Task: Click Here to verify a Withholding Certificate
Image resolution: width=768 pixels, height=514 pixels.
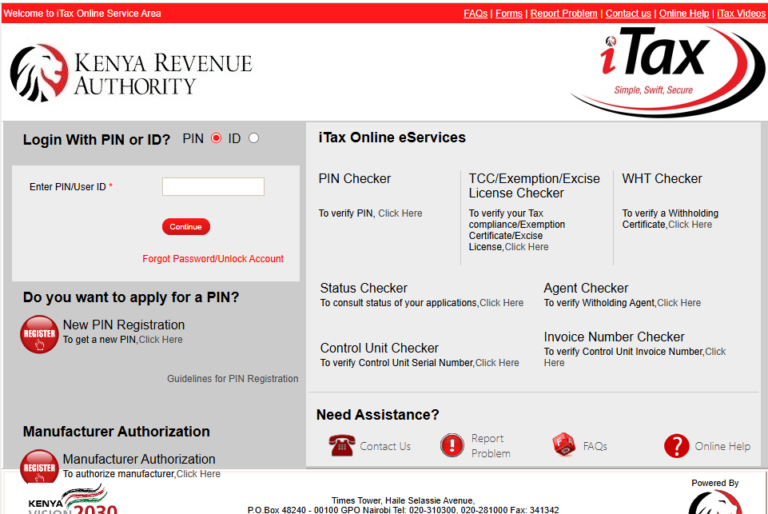Action: [x=690, y=224]
